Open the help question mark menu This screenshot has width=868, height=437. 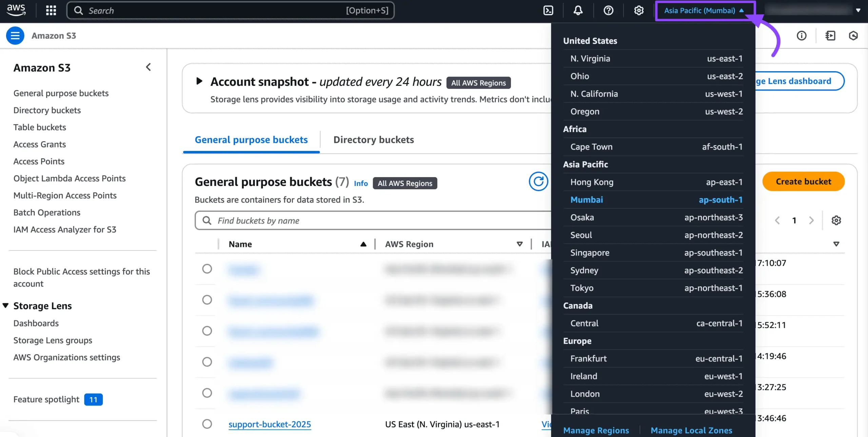[x=608, y=11]
